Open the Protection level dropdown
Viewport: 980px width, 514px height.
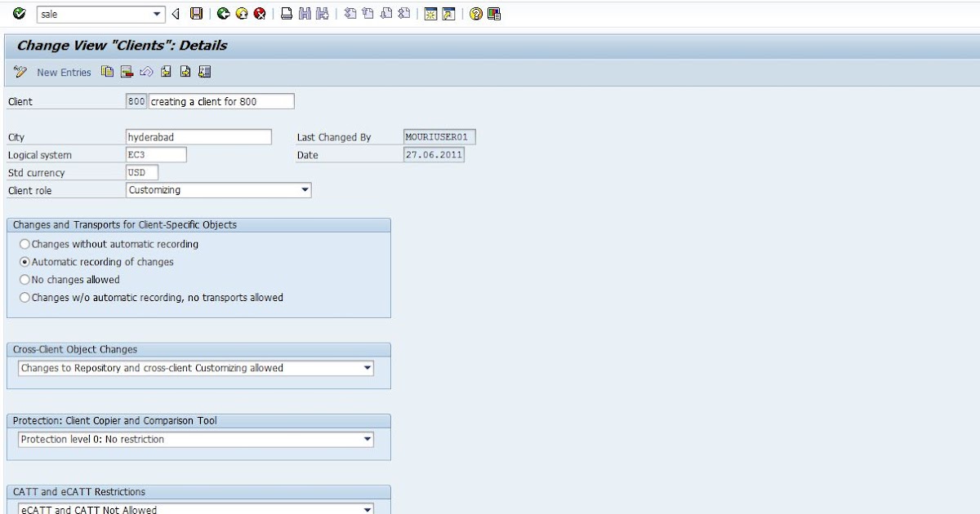pyautogui.click(x=367, y=439)
